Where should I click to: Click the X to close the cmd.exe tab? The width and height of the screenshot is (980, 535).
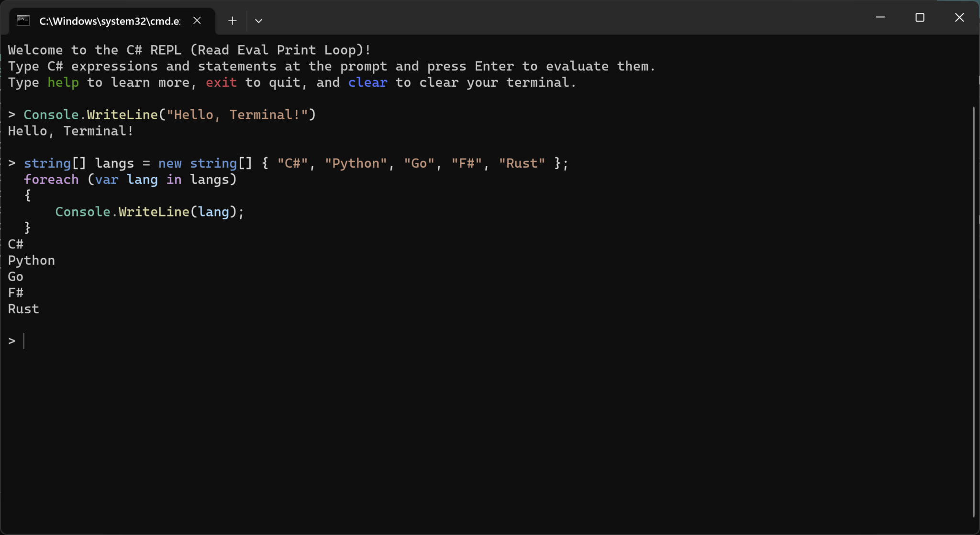pyautogui.click(x=197, y=20)
